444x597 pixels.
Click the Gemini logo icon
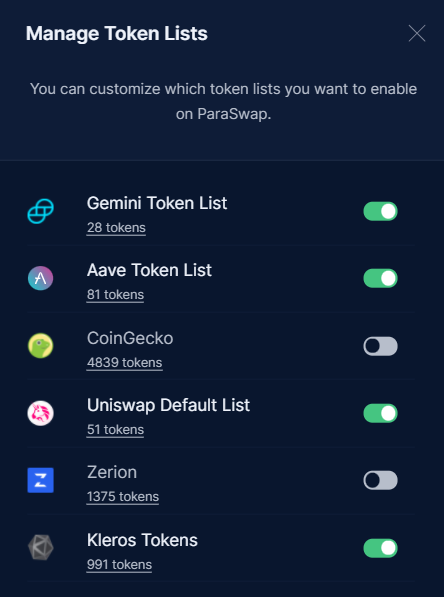pos(40,211)
